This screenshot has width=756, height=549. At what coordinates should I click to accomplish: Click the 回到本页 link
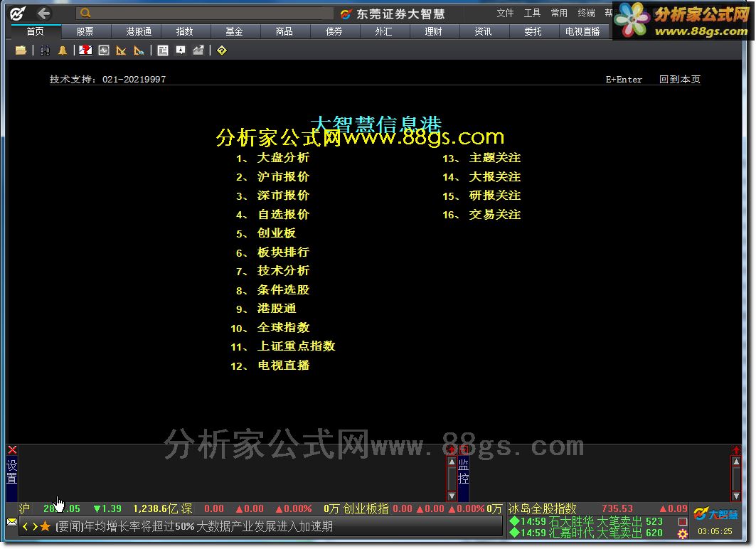pos(680,79)
